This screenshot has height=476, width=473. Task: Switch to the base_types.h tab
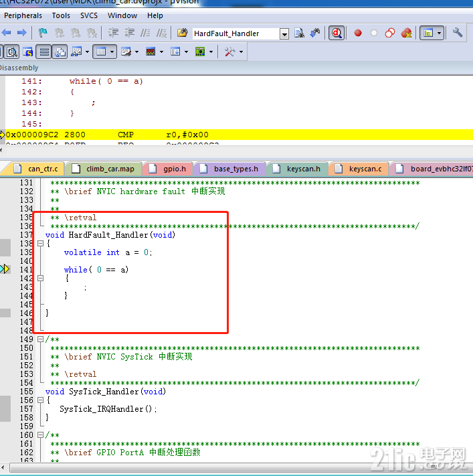point(230,169)
